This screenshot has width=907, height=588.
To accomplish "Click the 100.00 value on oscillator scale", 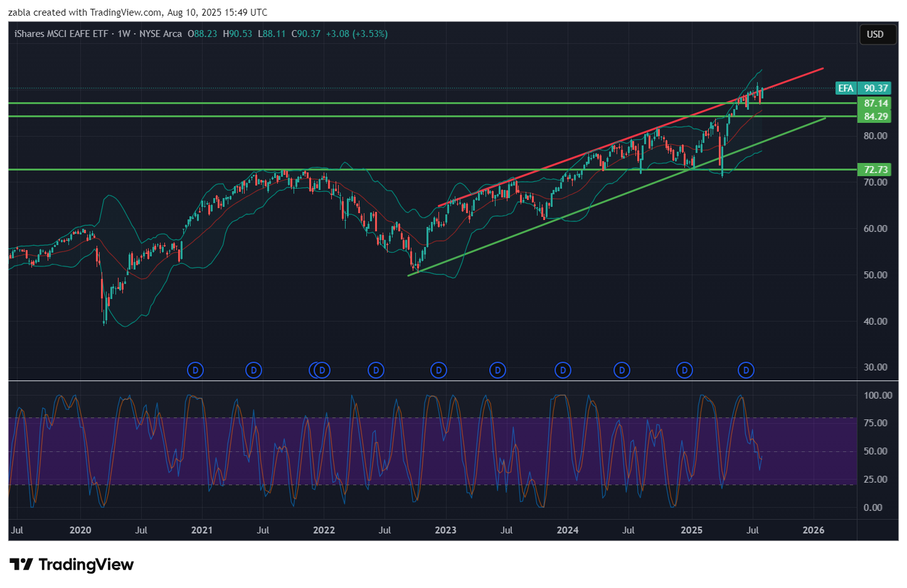I will pyautogui.click(x=878, y=396).
